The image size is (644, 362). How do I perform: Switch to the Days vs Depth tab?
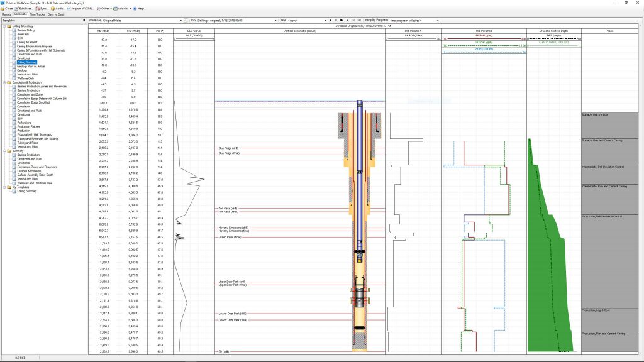[55, 14]
